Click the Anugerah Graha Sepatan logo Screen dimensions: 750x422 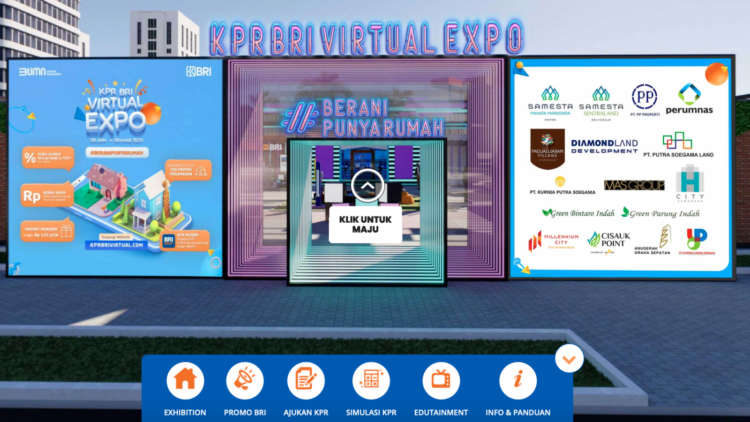point(653,241)
